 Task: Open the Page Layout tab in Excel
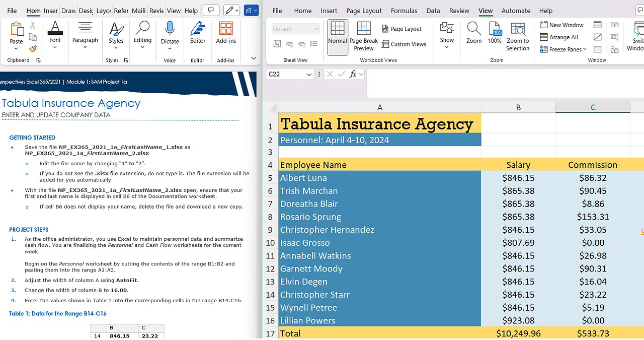364,11
